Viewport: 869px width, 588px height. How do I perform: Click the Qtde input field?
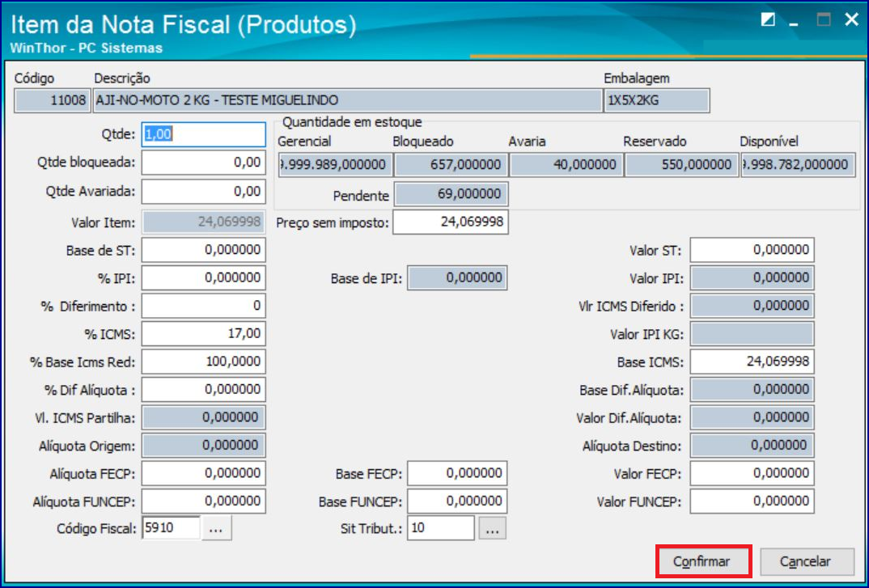click(203, 135)
